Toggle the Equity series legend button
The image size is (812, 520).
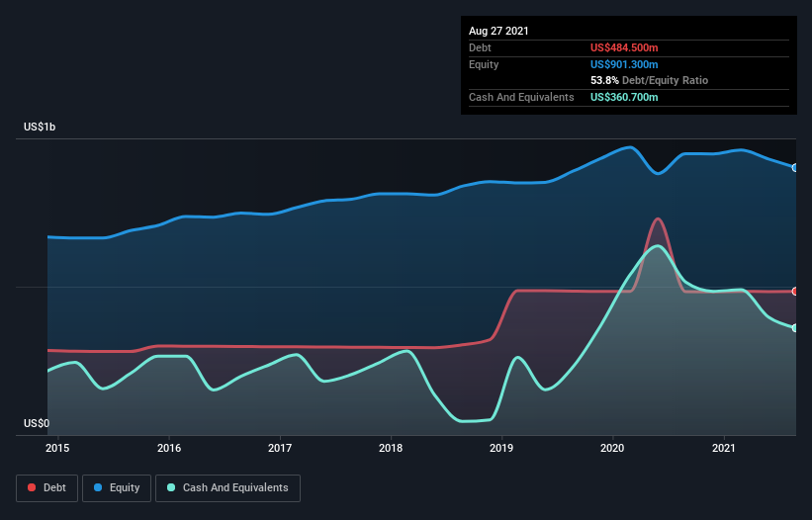117,488
